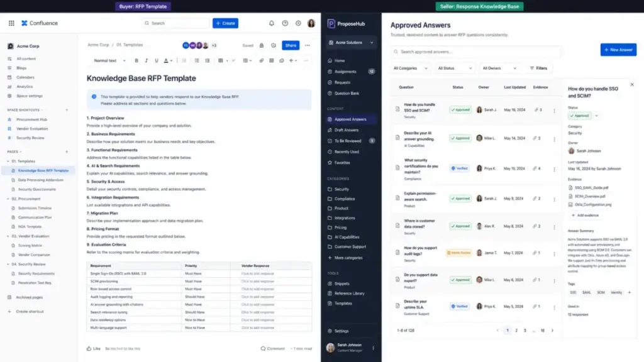644x362 pixels.
Task: Select 'Where is customer data stored?' row
Action: click(475, 226)
